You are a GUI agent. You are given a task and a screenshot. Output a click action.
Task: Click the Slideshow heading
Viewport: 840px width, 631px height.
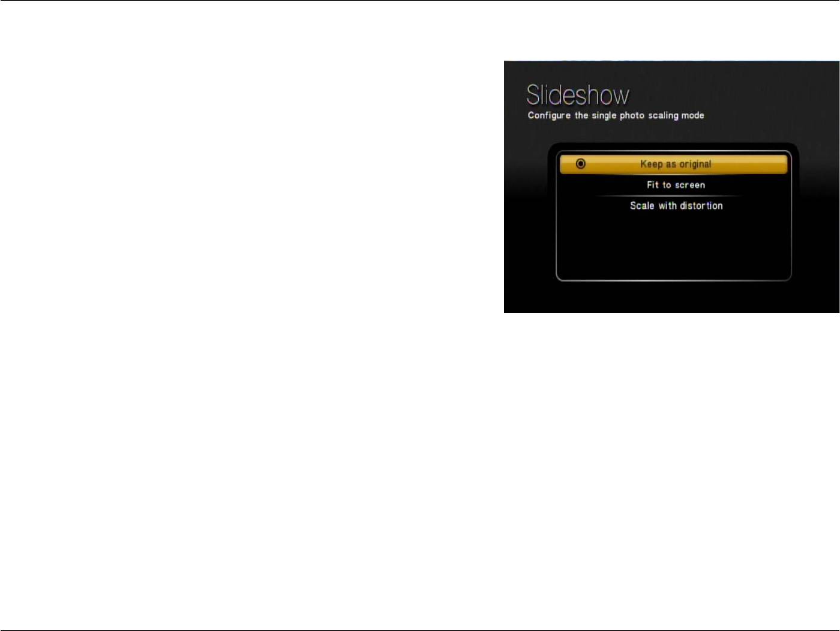[578, 95]
